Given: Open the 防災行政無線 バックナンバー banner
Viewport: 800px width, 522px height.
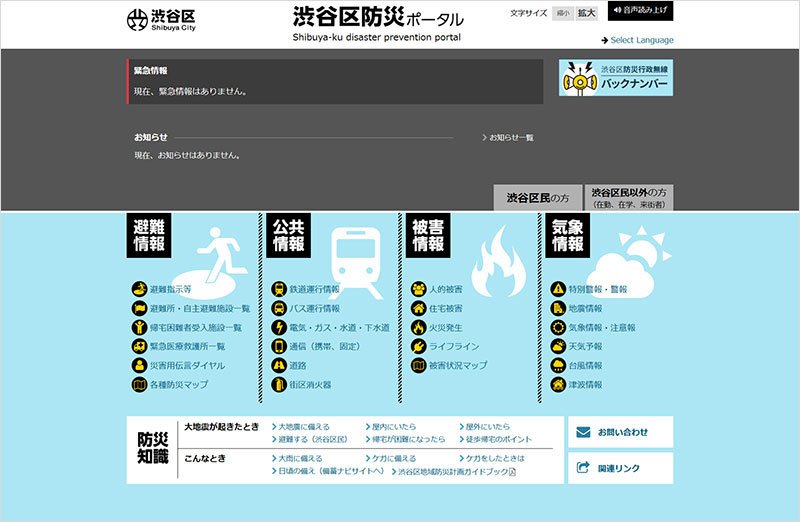Looking at the screenshot, I should pyautogui.click(x=616, y=78).
